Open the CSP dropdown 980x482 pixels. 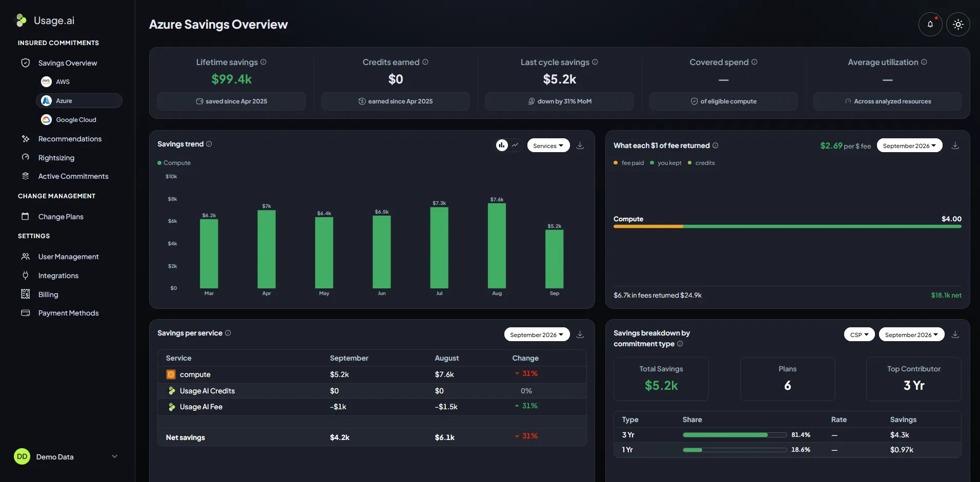(x=859, y=334)
